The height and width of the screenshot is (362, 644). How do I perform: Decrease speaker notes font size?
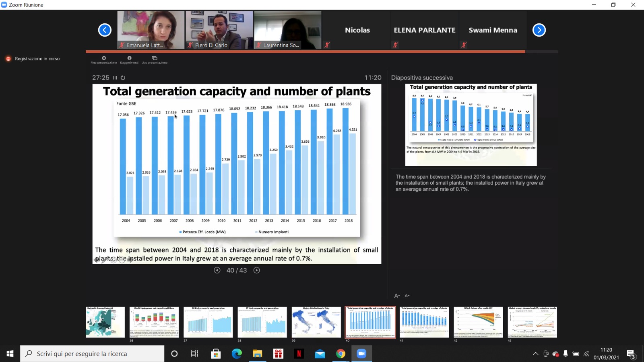point(407,296)
